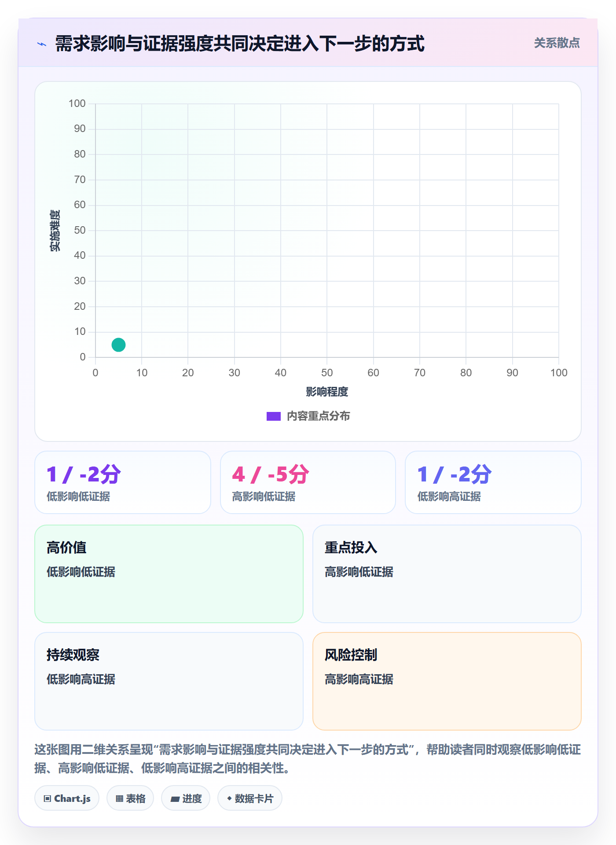Click the 关系散点 label in the header

coord(557,43)
